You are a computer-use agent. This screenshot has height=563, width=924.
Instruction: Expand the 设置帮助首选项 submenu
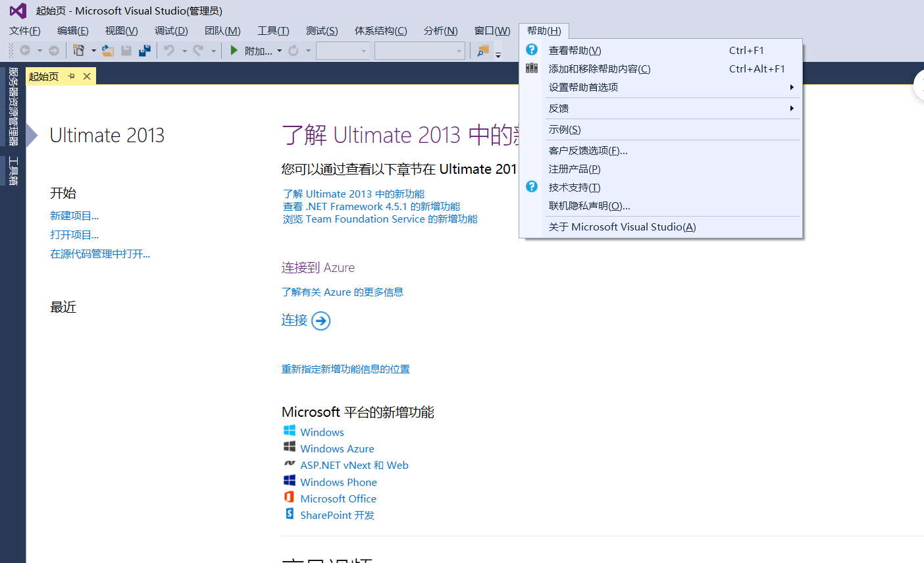pos(792,87)
